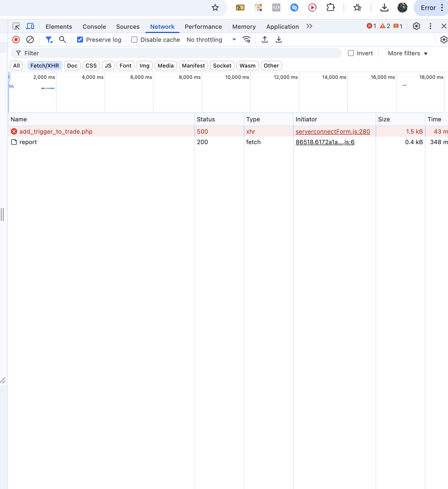Activate inspect element picker tool

pos(16,26)
